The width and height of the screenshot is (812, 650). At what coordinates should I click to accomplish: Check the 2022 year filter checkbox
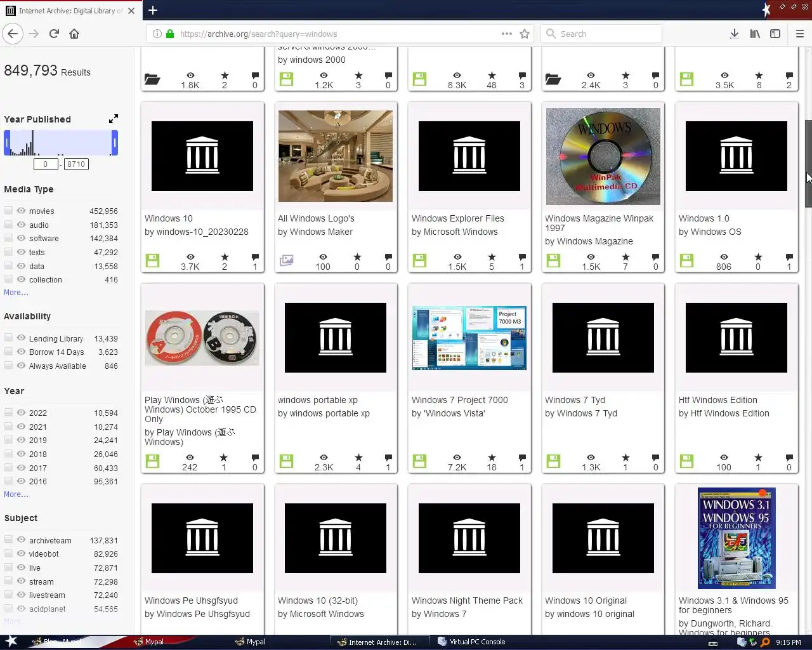pyautogui.click(x=8, y=412)
